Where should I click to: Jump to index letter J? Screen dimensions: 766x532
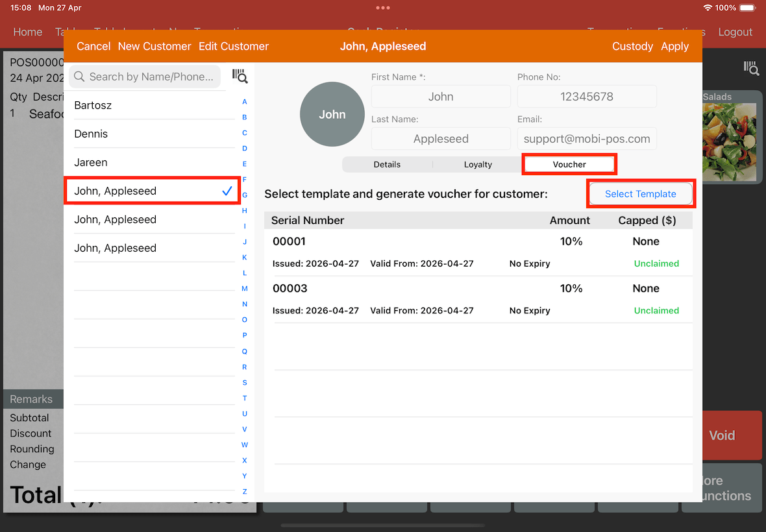click(x=245, y=241)
